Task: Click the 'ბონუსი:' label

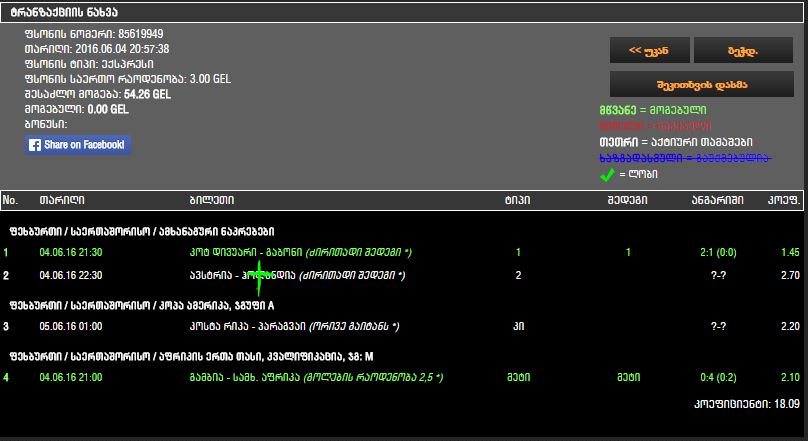Action: coord(46,124)
